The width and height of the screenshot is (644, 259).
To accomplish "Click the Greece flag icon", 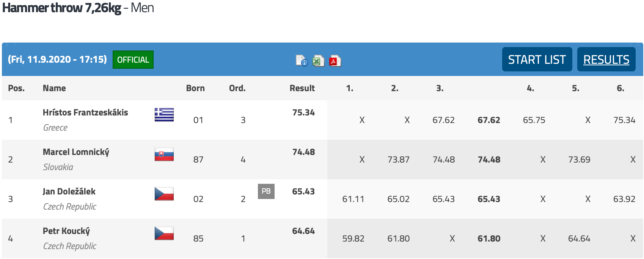I will coord(164,115).
